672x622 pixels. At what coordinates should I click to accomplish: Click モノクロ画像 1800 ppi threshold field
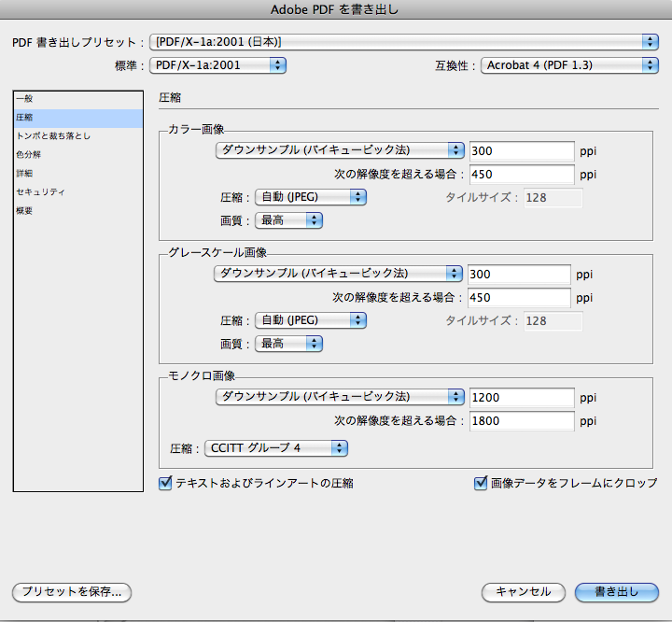point(522,421)
